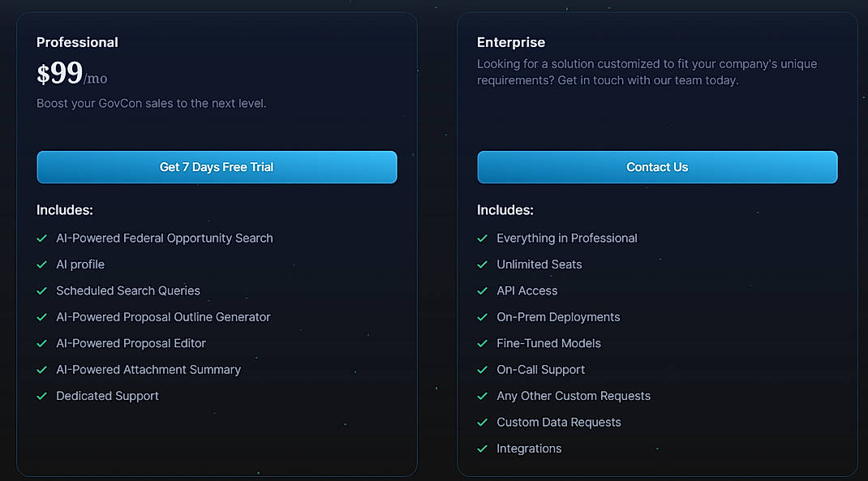Click 'API Access' feature text

tap(527, 290)
